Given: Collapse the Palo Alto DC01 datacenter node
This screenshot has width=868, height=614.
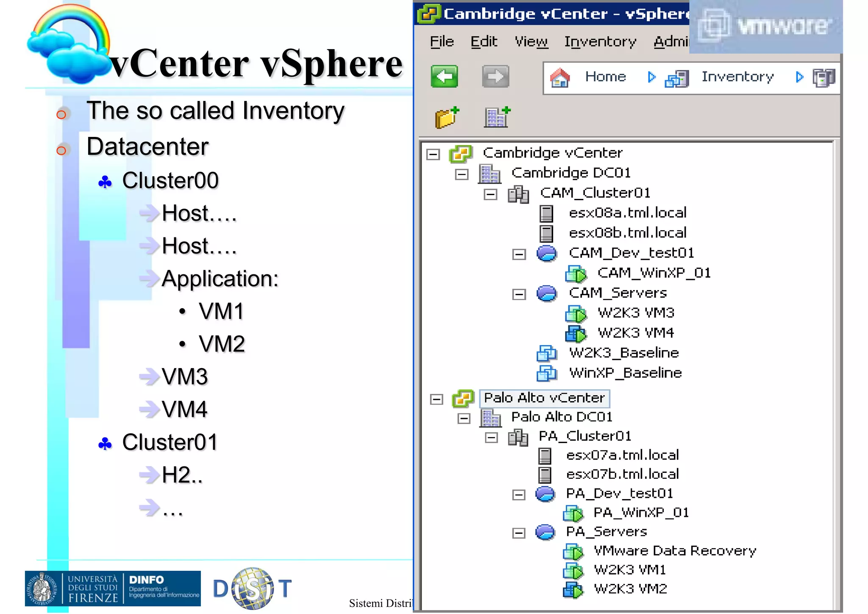Looking at the screenshot, I should click(464, 419).
